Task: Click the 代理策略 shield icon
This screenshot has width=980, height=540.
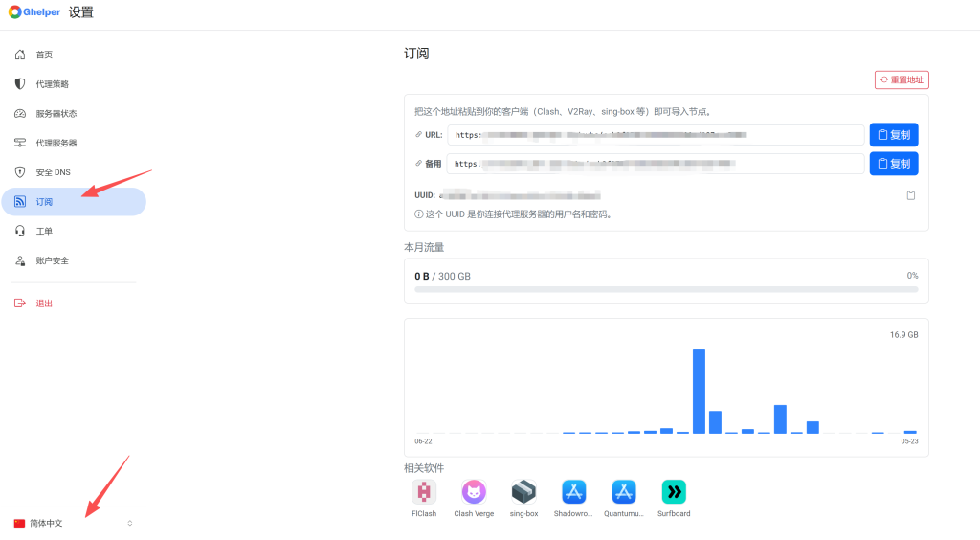Action: [x=20, y=83]
